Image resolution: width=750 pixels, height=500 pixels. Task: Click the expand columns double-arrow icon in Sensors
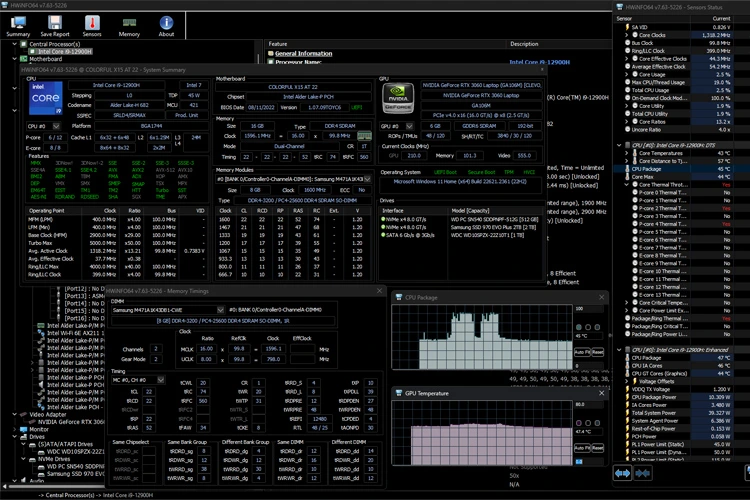pyautogui.click(x=622, y=473)
